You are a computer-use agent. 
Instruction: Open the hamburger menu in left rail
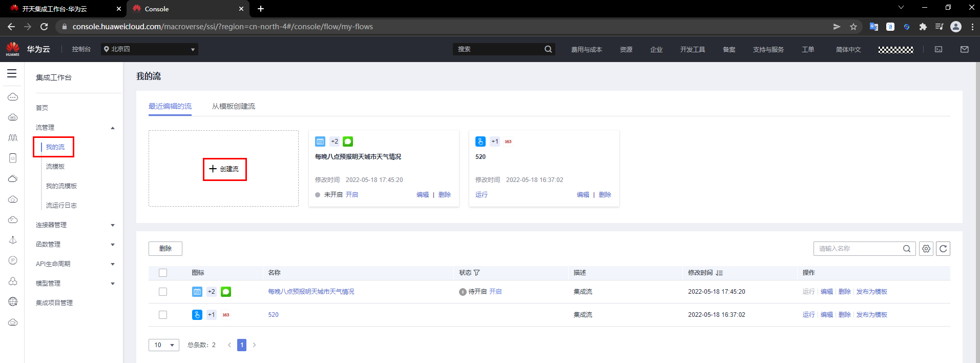(x=12, y=74)
